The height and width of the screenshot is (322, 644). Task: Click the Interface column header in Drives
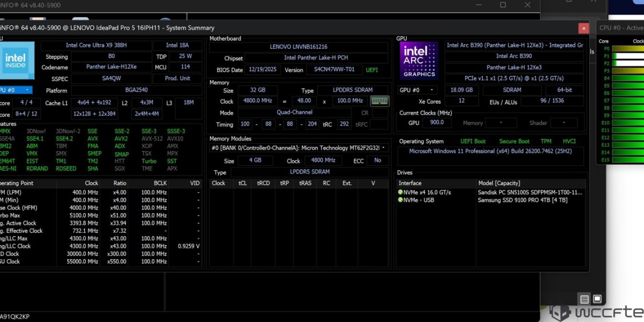coord(409,183)
